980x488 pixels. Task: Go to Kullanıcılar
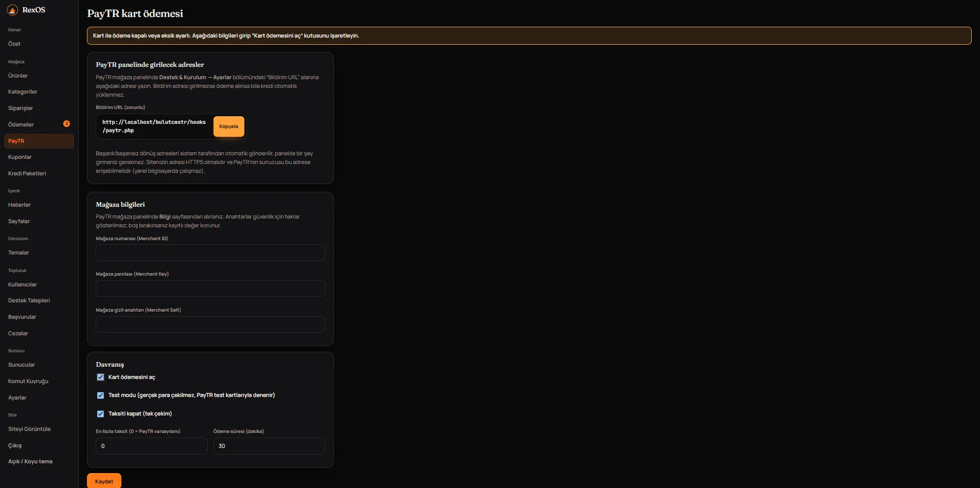click(39, 284)
